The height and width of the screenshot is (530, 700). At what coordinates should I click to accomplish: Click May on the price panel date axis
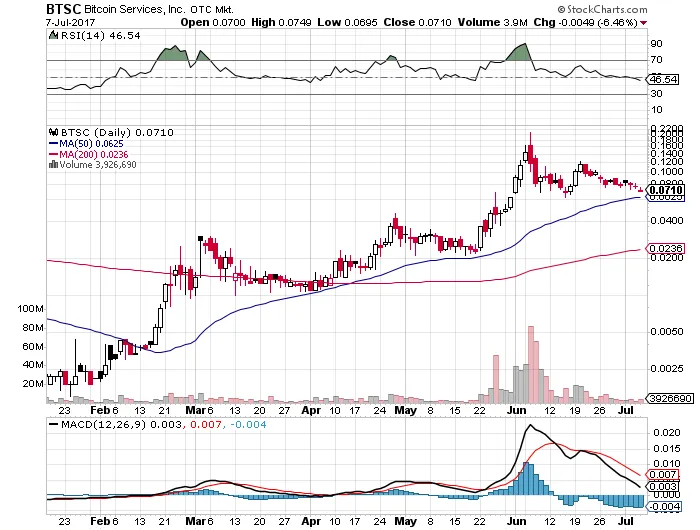(x=405, y=410)
